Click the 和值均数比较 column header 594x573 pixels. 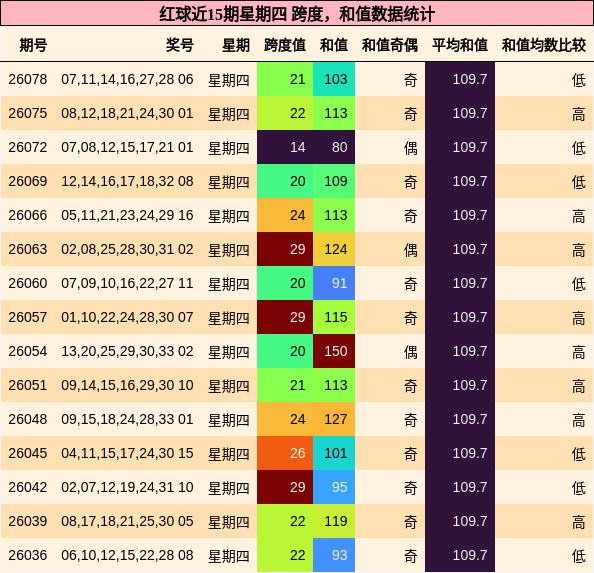coord(544,45)
